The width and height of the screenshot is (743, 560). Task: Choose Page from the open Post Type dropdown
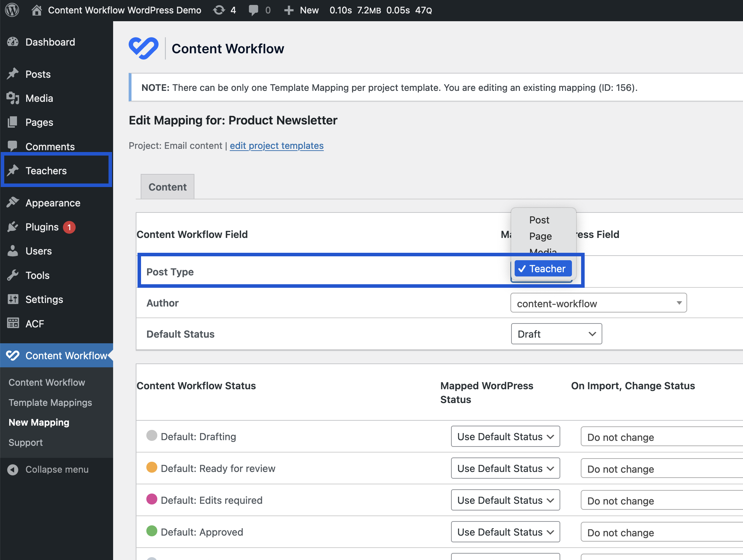tap(540, 236)
